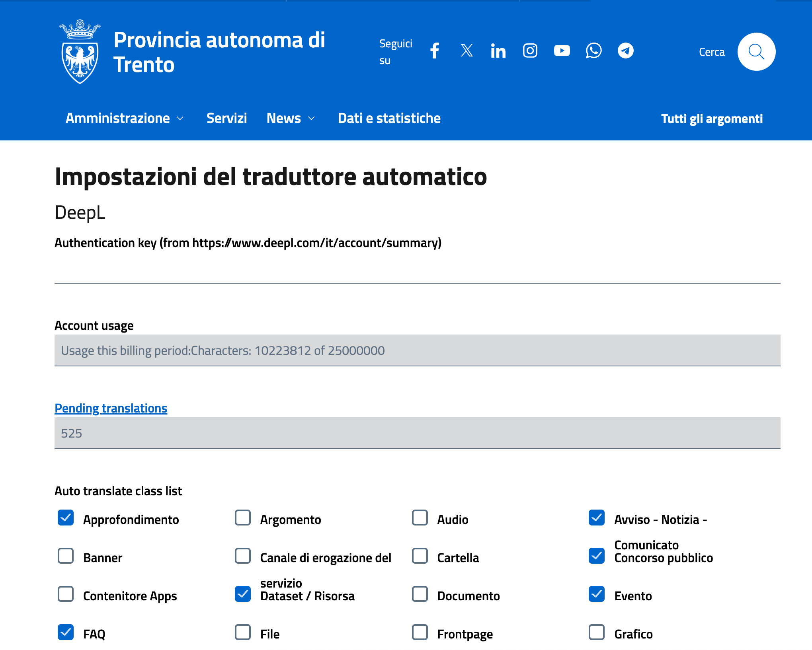Open Tutti gli argomenti link

[x=712, y=119]
